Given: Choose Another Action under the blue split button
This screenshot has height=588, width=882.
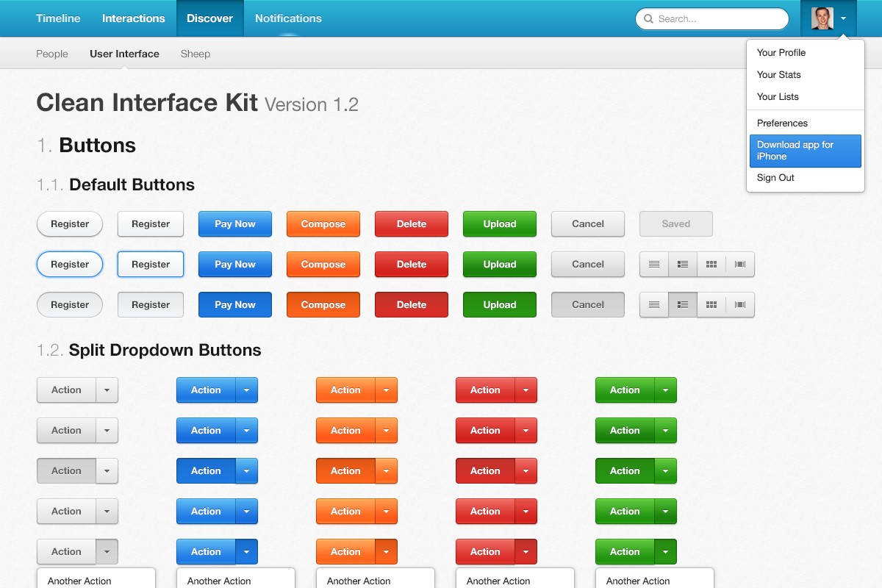Looking at the screenshot, I should click(x=236, y=581).
